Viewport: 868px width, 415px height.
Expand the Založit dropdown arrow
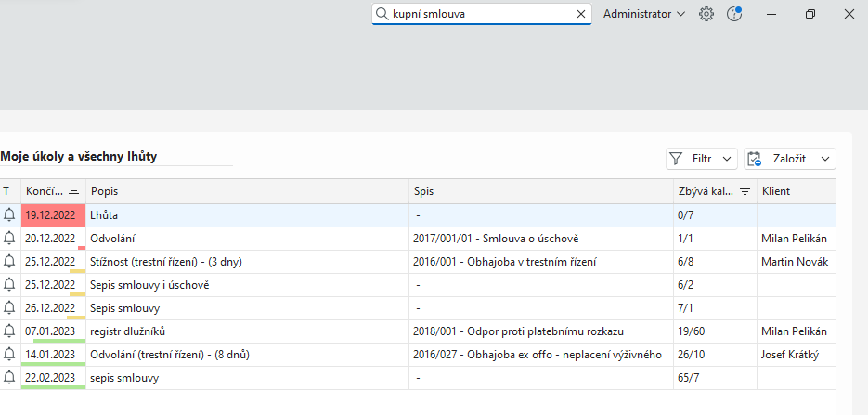point(824,159)
